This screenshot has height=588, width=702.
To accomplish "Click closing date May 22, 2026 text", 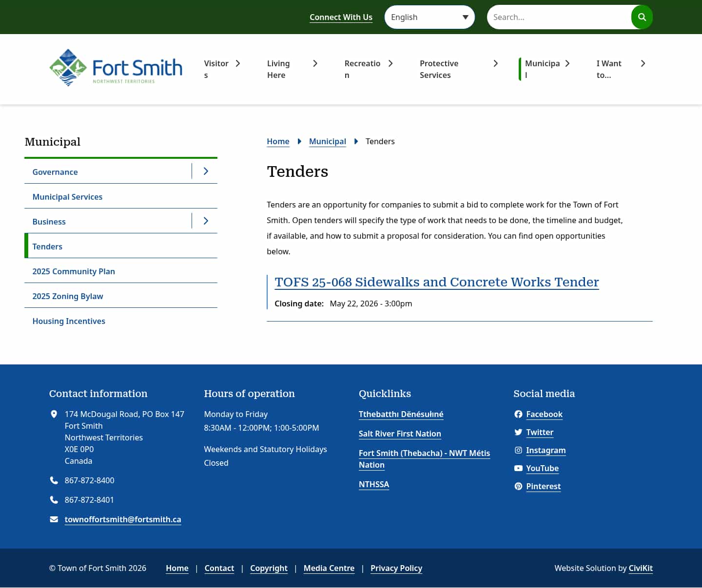I will [x=371, y=303].
